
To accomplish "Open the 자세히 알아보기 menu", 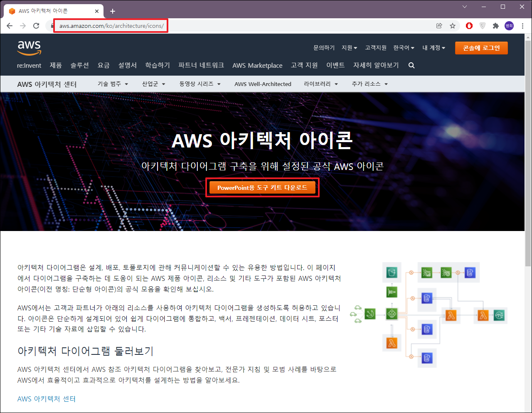I will tap(376, 65).
